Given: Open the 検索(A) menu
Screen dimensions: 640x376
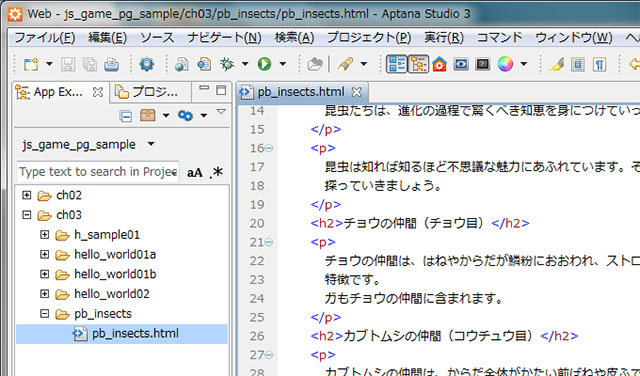Looking at the screenshot, I should (294, 38).
